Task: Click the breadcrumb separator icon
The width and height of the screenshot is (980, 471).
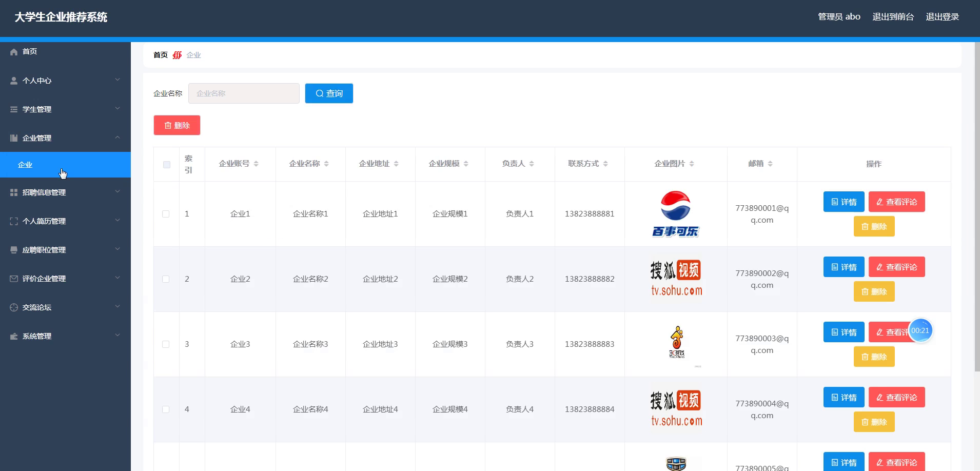Action: pos(177,55)
